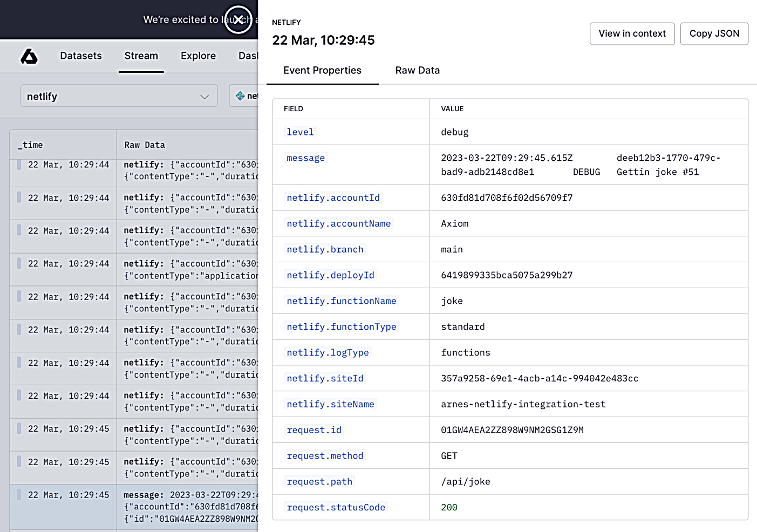Click the 22 Mar, 10:29:45 panel timestamp
Screen dimensions: 757x532
point(323,40)
